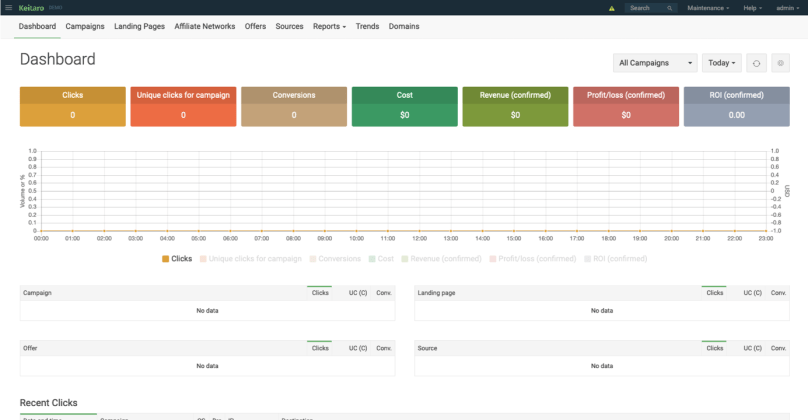
Task: Open dashboard settings gear icon
Action: [781, 63]
